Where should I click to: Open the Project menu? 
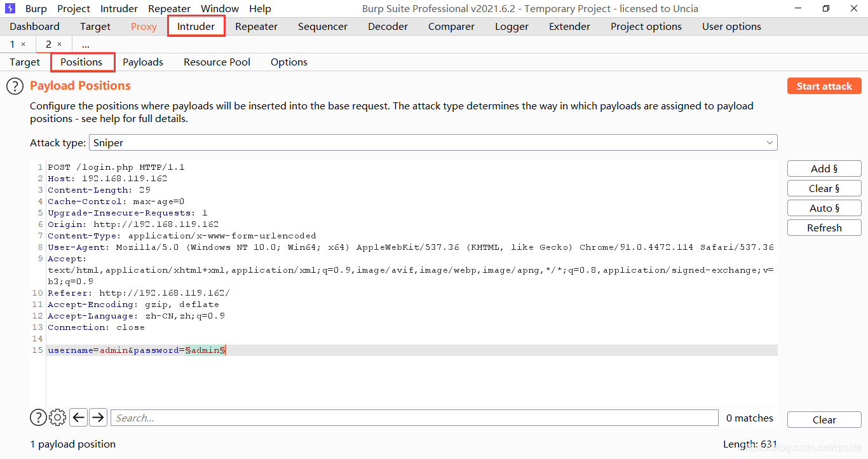pos(74,9)
